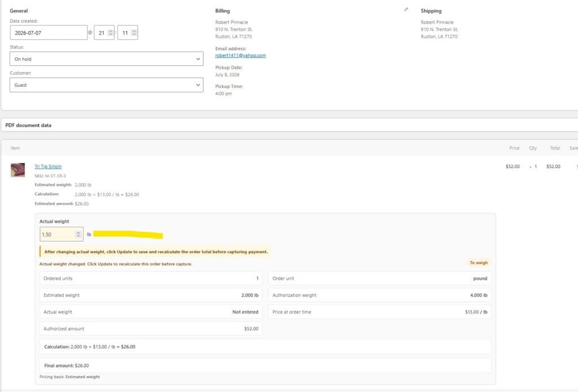Viewport: 578px width, 392px height.
Task: Open the Tri Tip Sirloin product thumbnail
Action: tap(17, 170)
